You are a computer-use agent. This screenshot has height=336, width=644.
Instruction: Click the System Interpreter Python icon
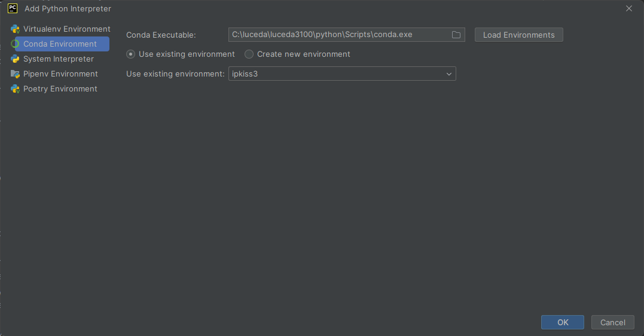(x=15, y=59)
